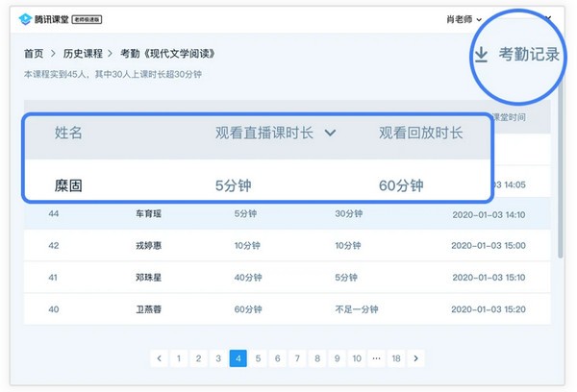This screenshot has height=392, width=577.
Task: Click the Tencent Classroom logo icon
Action: 25,18
